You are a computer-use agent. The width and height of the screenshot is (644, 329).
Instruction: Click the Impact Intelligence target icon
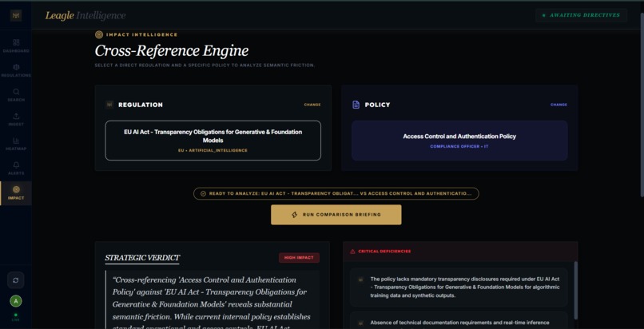pyautogui.click(x=98, y=35)
